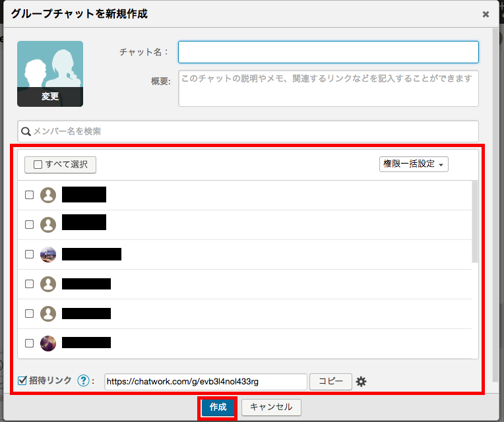Close the dialog with the X icon
Image resolution: width=504 pixels, height=422 pixels.
pos(486,14)
